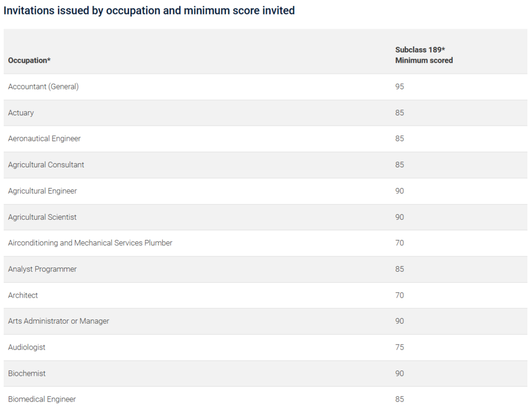Viewport: 532px width, 411px height.
Task: Select the score 75 for Audiologist
Action: (400, 347)
